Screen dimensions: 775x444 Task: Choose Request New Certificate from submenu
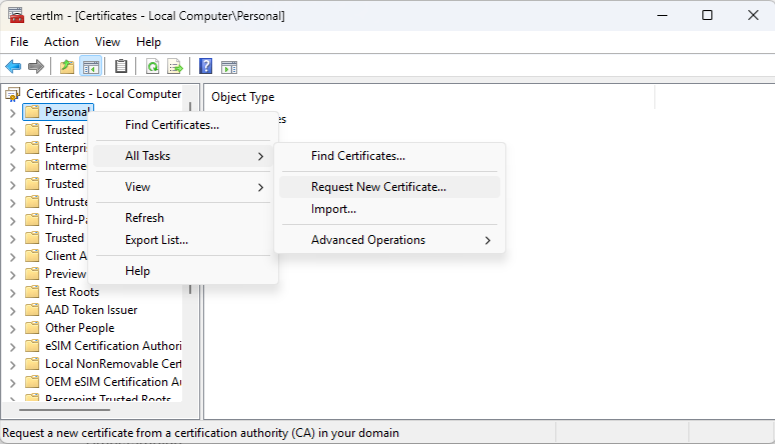coord(378,186)
